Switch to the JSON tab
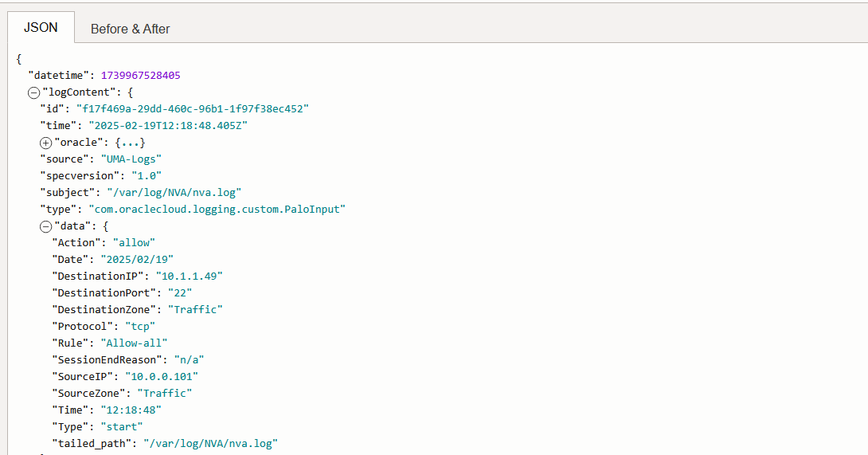Image resolution: width=868 pixels, height=455 pixels. (41, 27)
